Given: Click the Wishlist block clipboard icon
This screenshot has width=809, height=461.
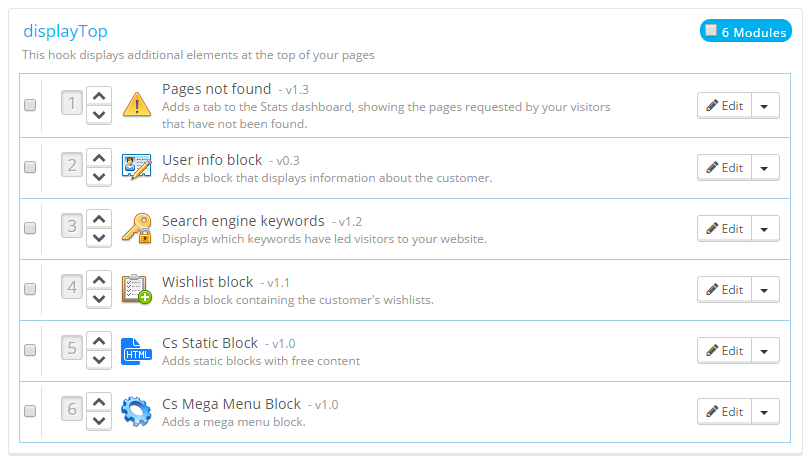Looking at the screenshot, I should [x=136, y=288].
